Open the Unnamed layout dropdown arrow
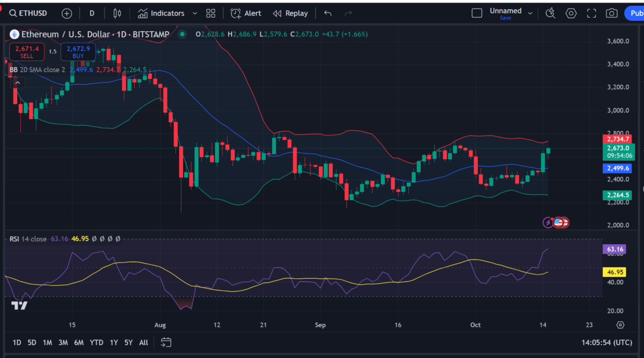This screenshot has height=358, width=644. tap(530, 13)
